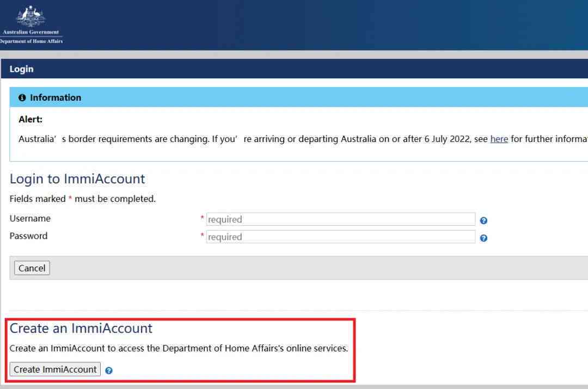Click the 'Alert:' label text

pyautogui.click(x=30, y=120)
